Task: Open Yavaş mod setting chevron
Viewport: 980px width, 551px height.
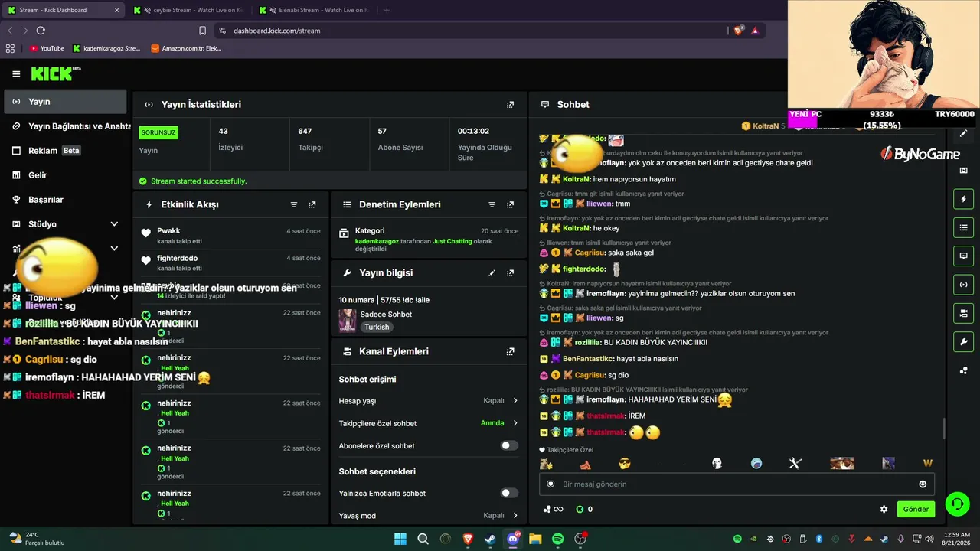Action: tap(514, 516)
